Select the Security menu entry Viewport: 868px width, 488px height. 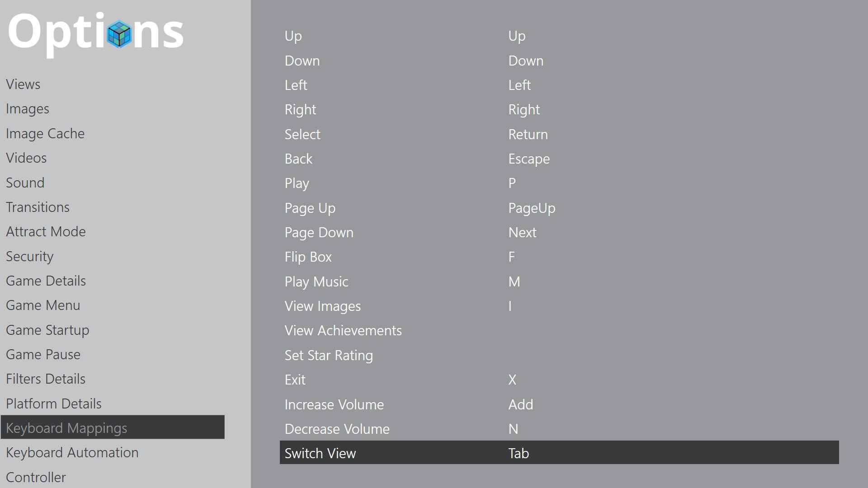(x=30, y=257)
